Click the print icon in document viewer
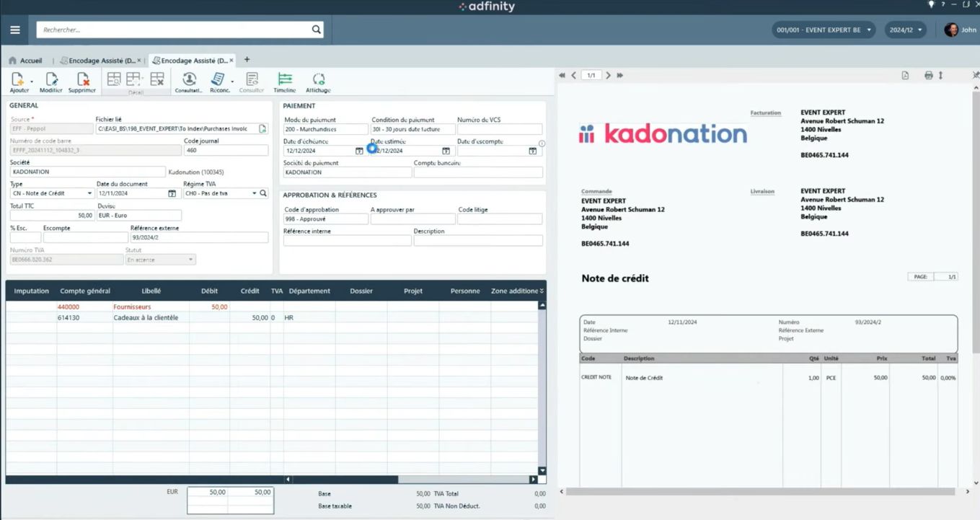 tap(929, 75)
